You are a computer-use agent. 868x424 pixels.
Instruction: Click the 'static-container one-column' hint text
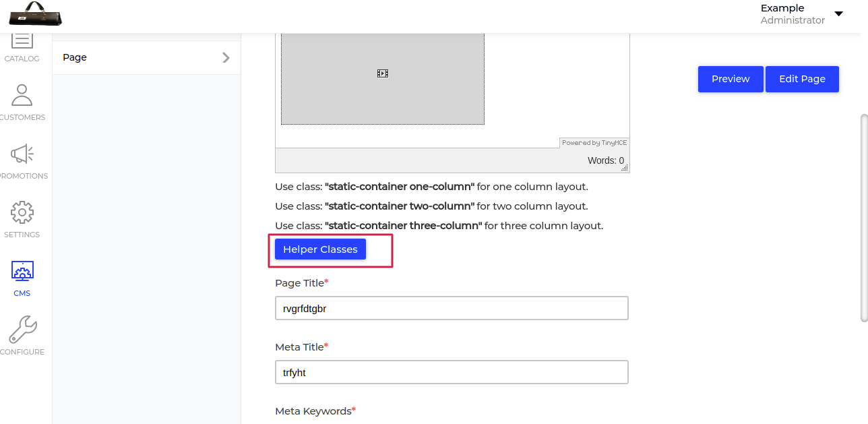(x=400, y=187)
